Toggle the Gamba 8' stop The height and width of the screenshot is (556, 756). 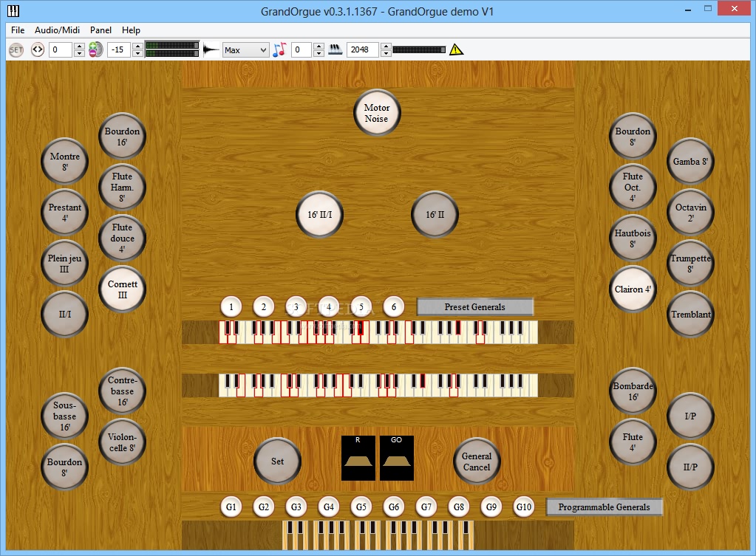(690, 162)
